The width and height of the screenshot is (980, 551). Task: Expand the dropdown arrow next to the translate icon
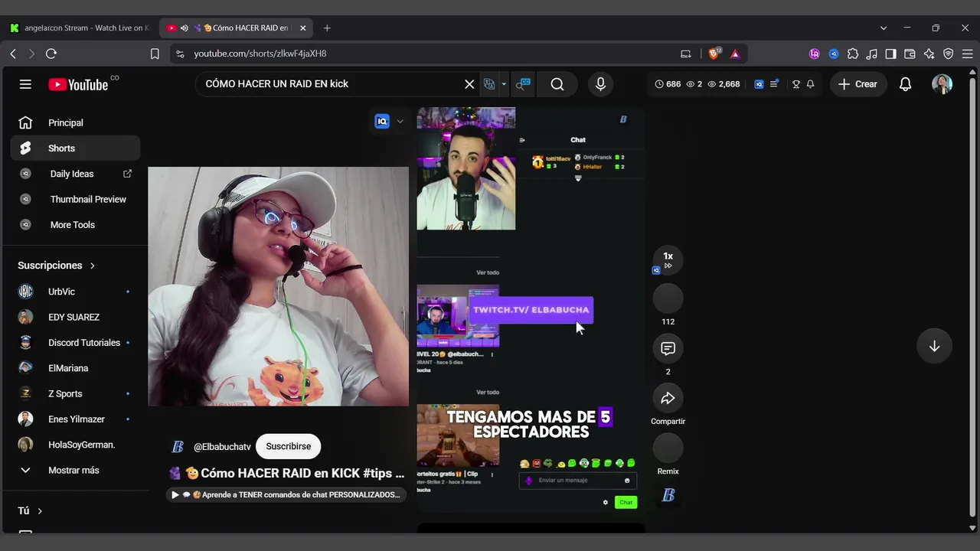pyautogui.click(x=504, y=84)
